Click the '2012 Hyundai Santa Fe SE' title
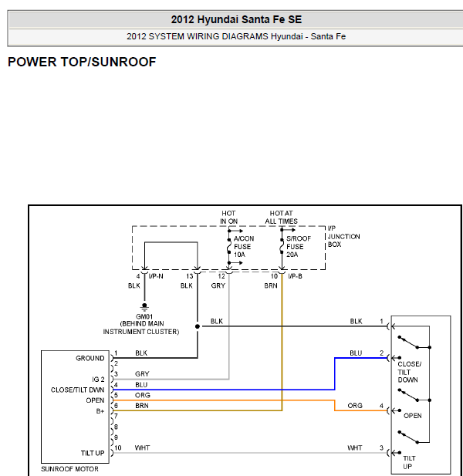Screen dimensions: 463x476 pyautogui.click(x=236, y=19)
